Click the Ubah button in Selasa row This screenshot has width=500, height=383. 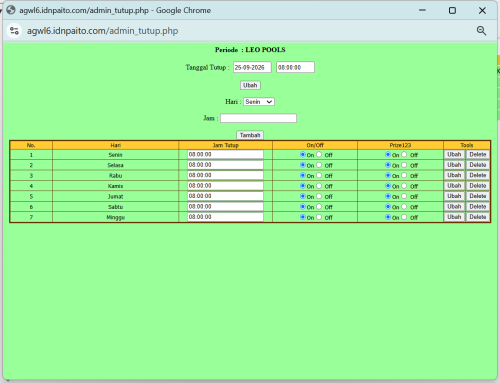coord(454,165)
